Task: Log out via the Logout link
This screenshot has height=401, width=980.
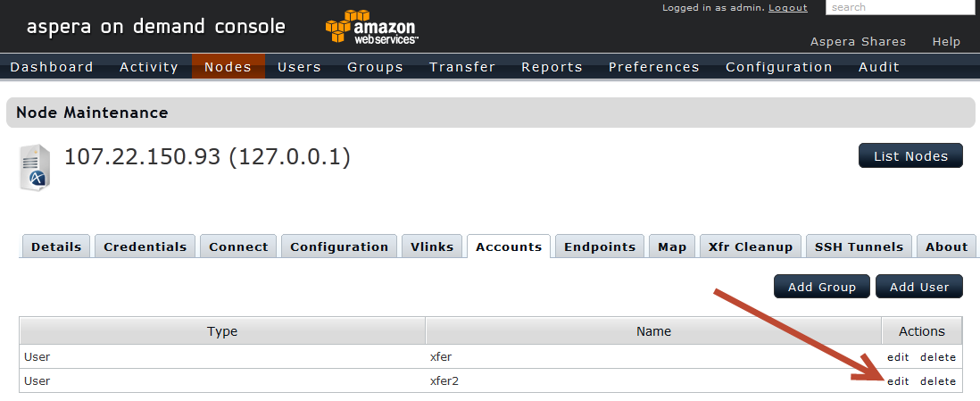Action: 787,7
